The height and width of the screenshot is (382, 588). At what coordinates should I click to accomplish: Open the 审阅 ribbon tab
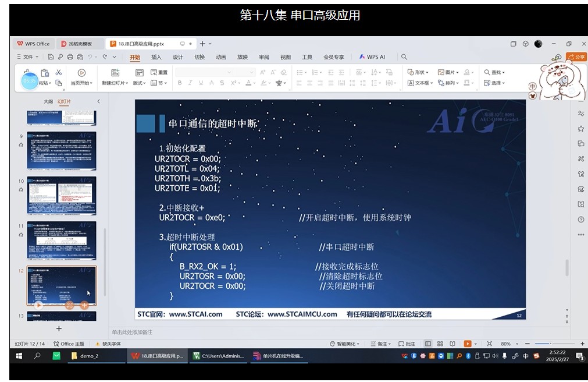pos(264,57)
